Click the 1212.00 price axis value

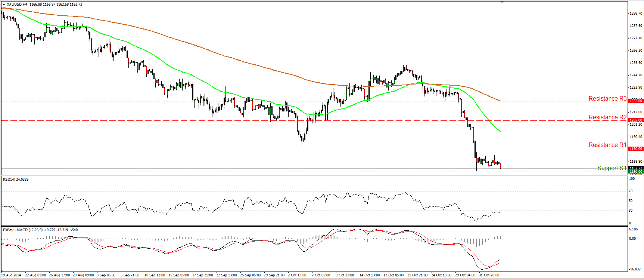pyautogui.click(x=636, y=112)
